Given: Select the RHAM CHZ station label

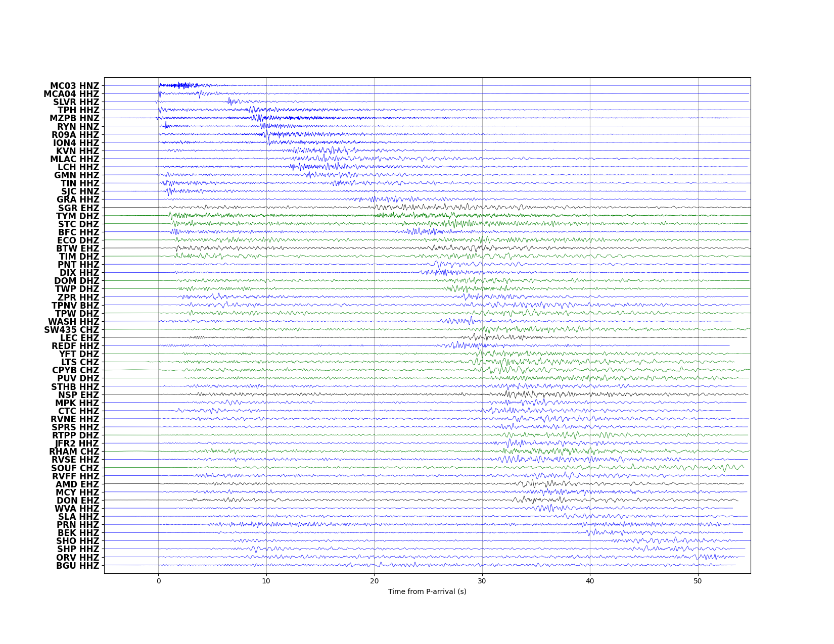Looking at the screenshot, I should pos(74,452).
